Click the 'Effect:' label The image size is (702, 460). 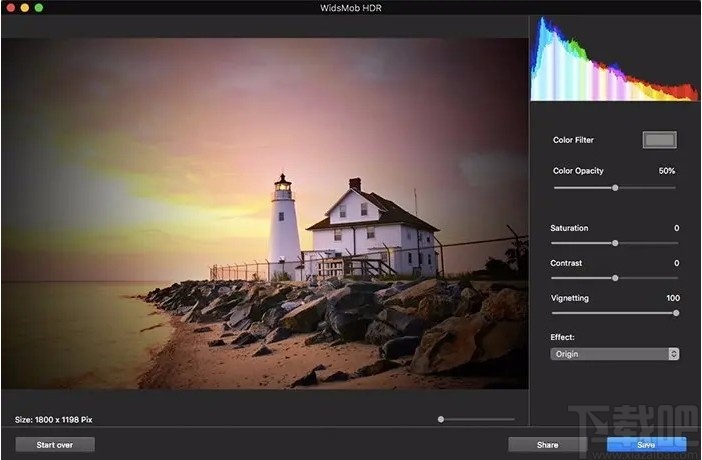[562, 337]
